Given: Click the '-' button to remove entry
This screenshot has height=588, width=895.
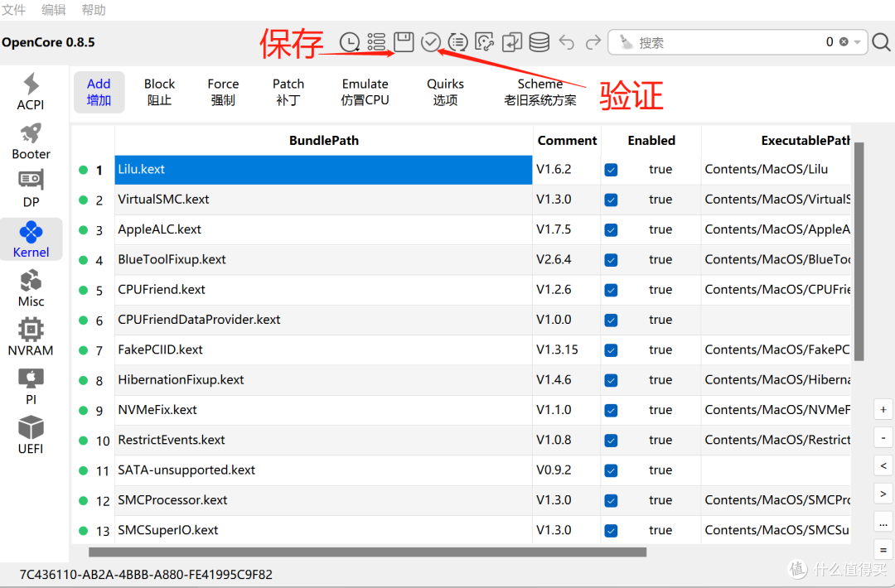Looking at the screenshot, I should [x=883, y=437].
